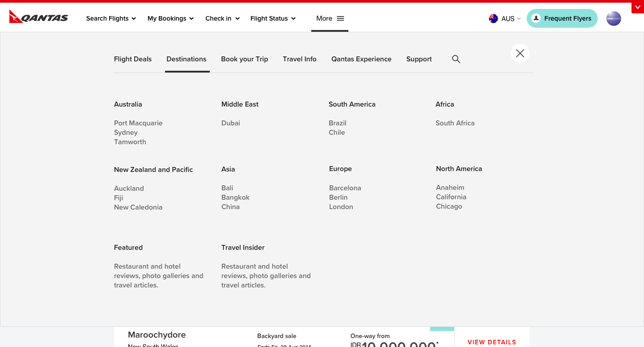Viewport: 644px width, 347px height.
Task: Open the Australia destinations heading
Action: coord(128,104)
